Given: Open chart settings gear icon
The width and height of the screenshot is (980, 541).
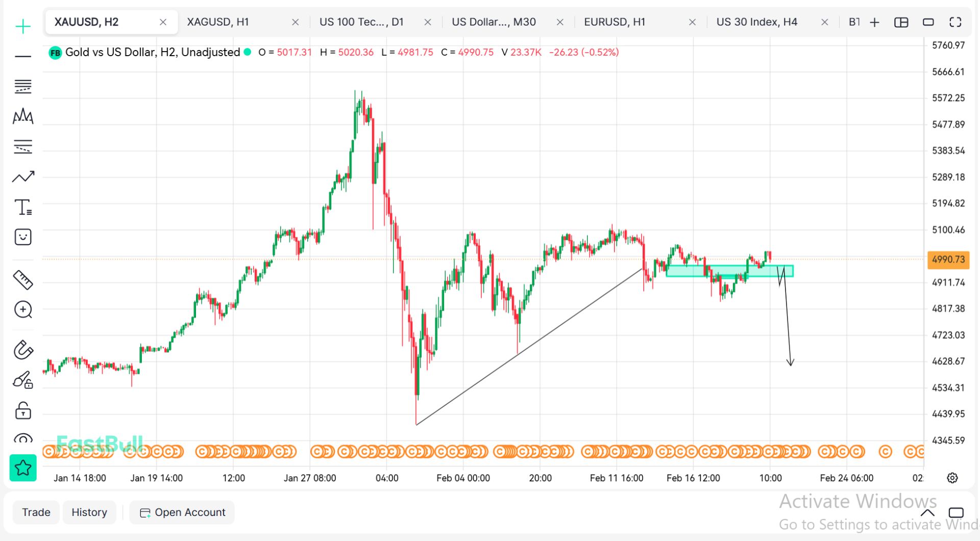Looking at the screenshot, I should point(952,478).
